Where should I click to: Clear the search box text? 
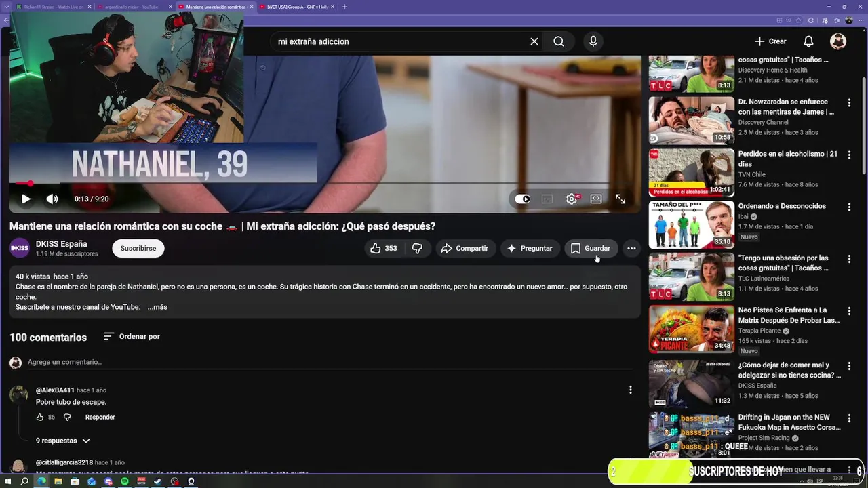(x=534, y=41)
